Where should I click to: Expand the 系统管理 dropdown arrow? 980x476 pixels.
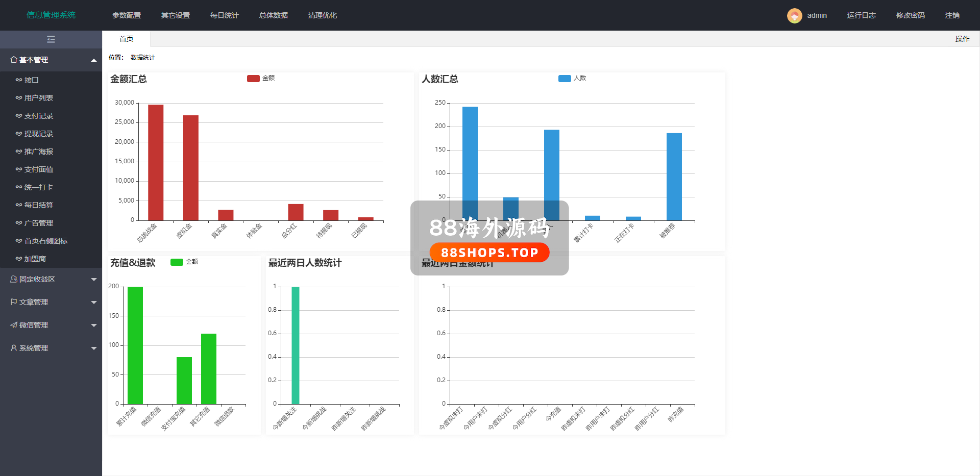[94, 348]
